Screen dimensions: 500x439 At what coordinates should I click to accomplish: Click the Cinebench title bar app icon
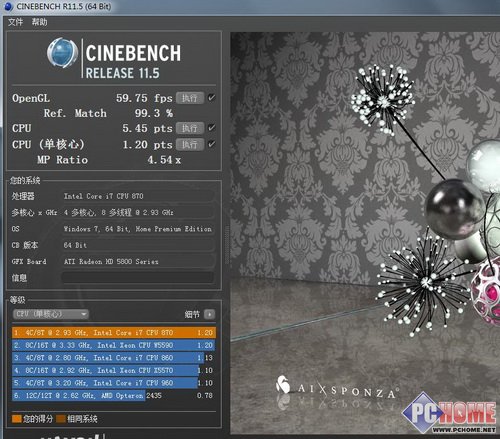[7, 6]
